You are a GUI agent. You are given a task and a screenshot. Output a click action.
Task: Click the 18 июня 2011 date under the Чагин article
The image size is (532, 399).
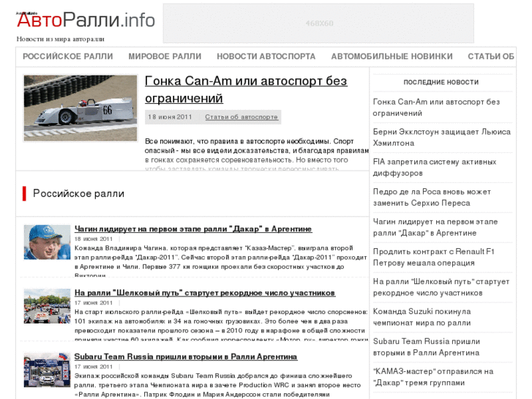pos(94,239)
